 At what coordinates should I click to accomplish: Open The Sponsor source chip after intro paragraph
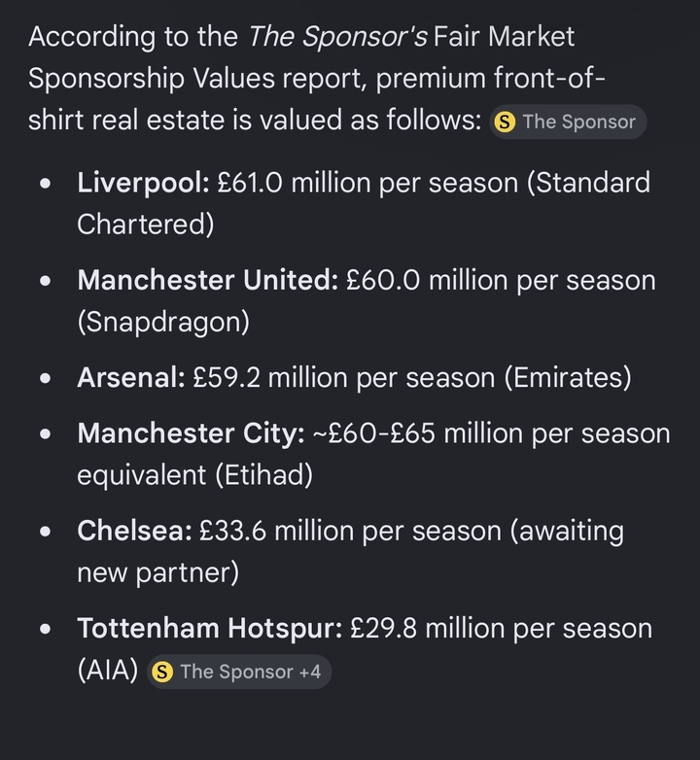pyautogui.click(x=568, y=121)
